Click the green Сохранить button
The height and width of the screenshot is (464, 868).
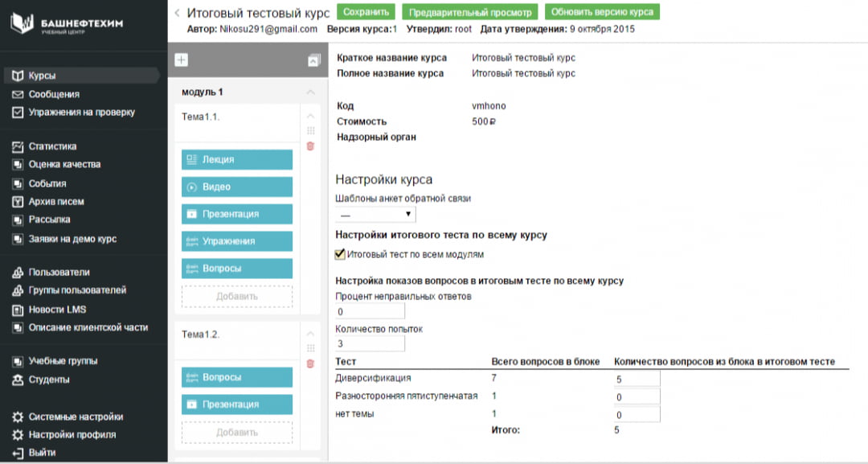tap(366, 12)
